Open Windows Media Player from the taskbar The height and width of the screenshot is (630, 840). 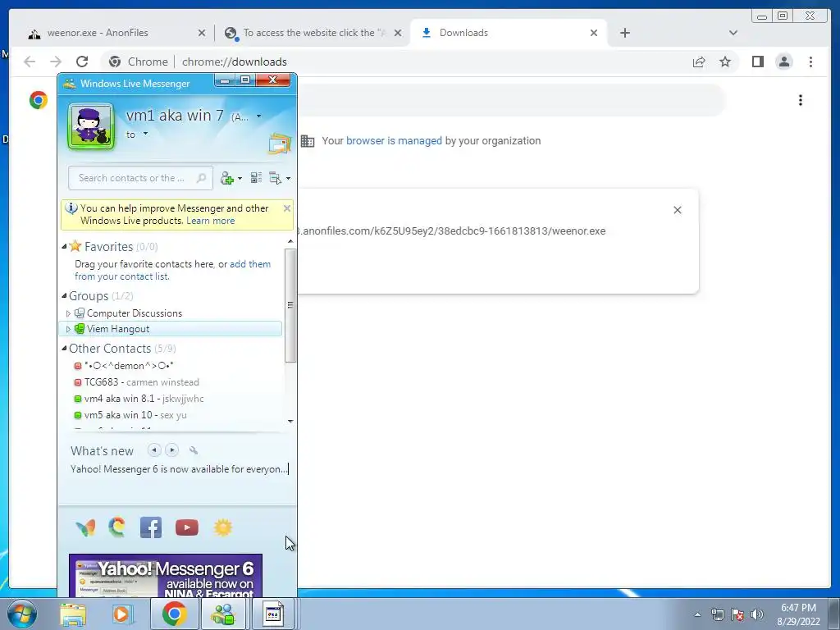[122, 614]
